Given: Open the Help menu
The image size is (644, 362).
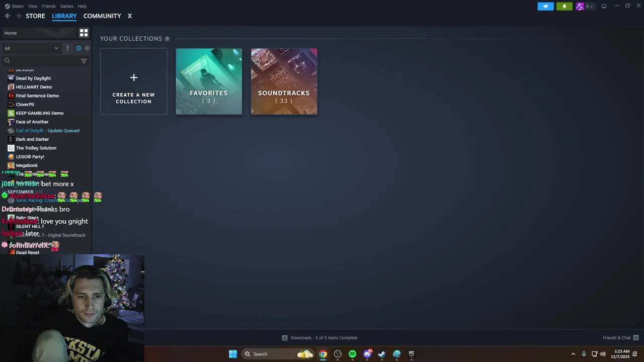Looking at the screenshot, I should 83,6.
